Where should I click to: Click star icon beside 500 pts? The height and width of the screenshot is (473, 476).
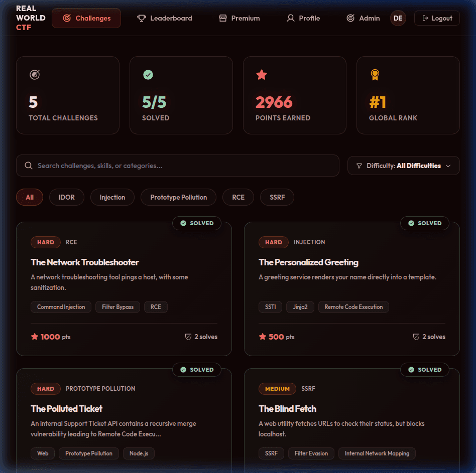pos(263,337)
